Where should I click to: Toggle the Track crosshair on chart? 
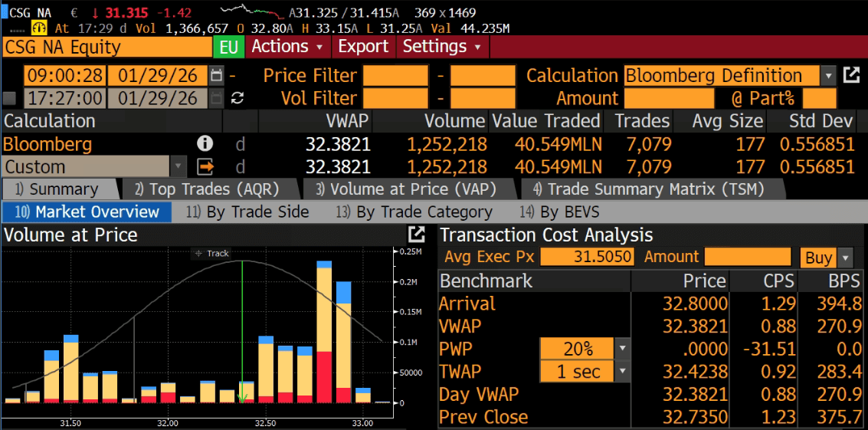click(212, 253)
